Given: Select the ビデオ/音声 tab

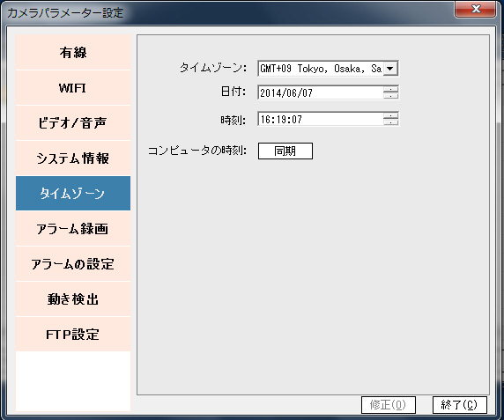Looking at the screenshot, I should coord(73,123).
